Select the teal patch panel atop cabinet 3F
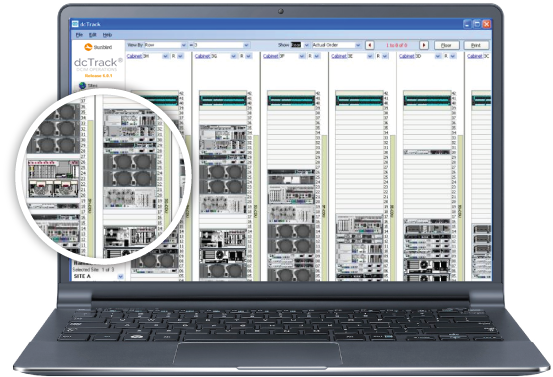The height and width of the screenshot is (377, 553). coord(291,100)
